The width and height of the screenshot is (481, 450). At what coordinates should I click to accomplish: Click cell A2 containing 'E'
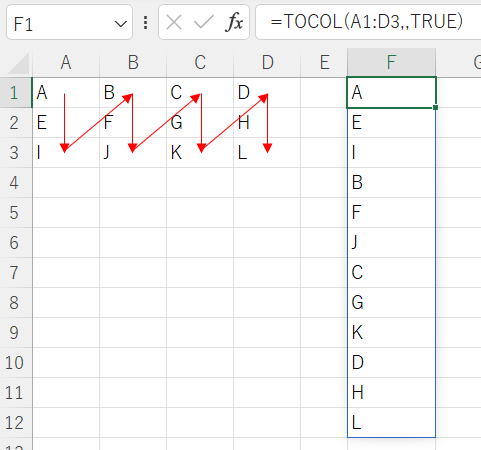pyautogui.click(x=66, y=122)
